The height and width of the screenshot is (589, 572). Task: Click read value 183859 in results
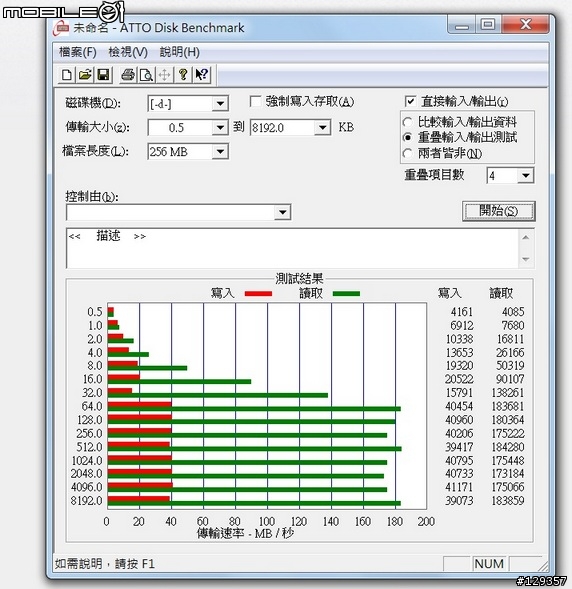tap(507, 501)
